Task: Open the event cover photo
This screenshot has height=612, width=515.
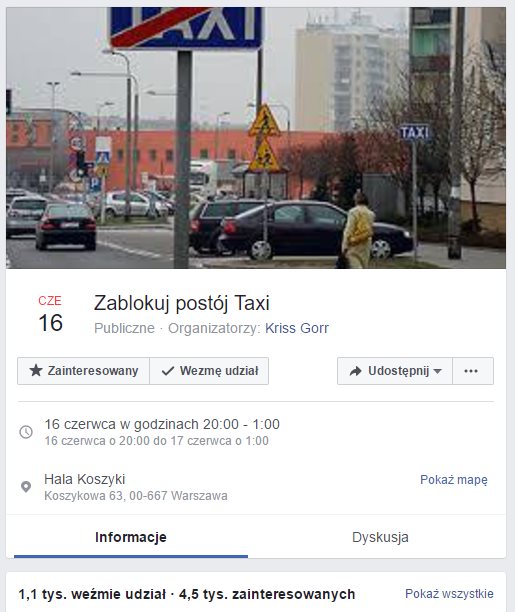Action: coord(256,138)
